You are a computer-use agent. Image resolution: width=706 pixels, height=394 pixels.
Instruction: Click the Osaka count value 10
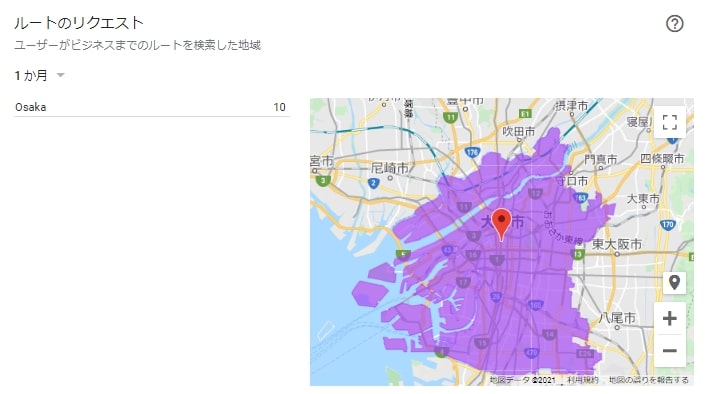tap(279, 107)
